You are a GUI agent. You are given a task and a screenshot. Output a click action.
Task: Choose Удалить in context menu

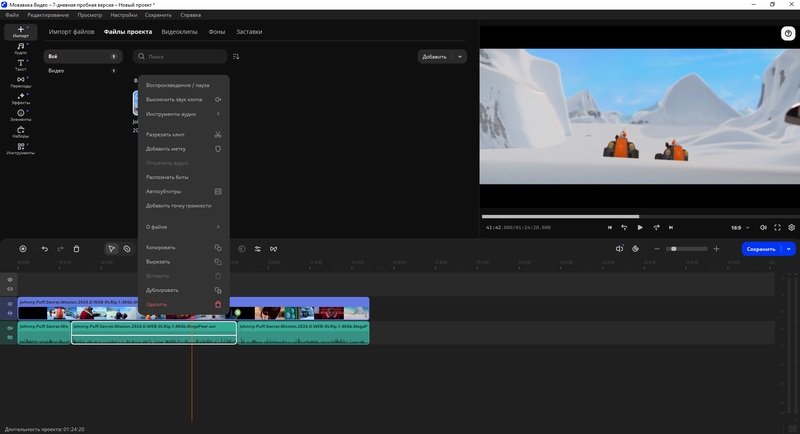pos(183,304)
